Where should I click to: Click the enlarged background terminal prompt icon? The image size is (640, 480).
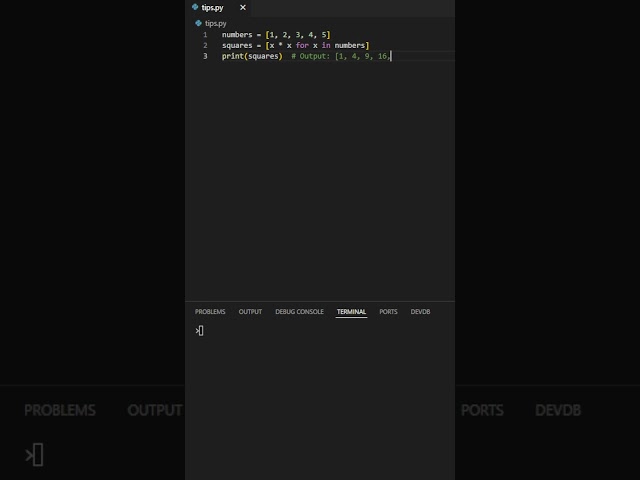[x=34, y=454]
